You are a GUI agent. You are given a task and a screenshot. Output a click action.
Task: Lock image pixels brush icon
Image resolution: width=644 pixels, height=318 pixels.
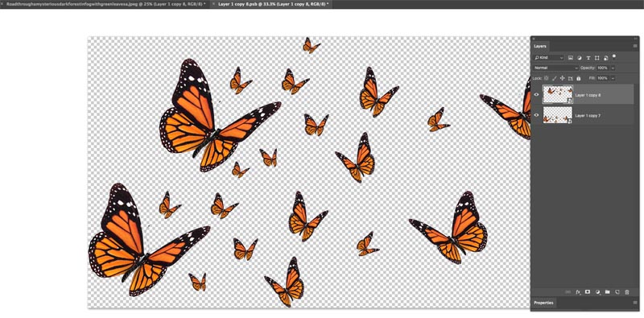coord(554,78)
